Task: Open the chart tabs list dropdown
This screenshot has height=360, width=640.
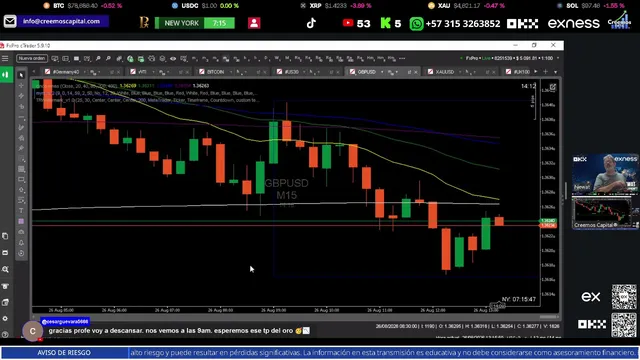Action: coord(556,72)
